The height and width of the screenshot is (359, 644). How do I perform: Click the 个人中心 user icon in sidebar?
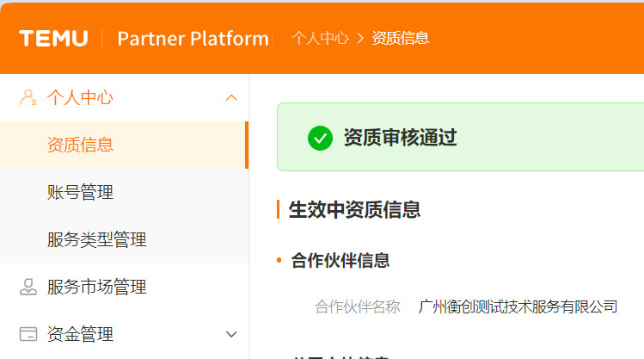click(28, 97)
